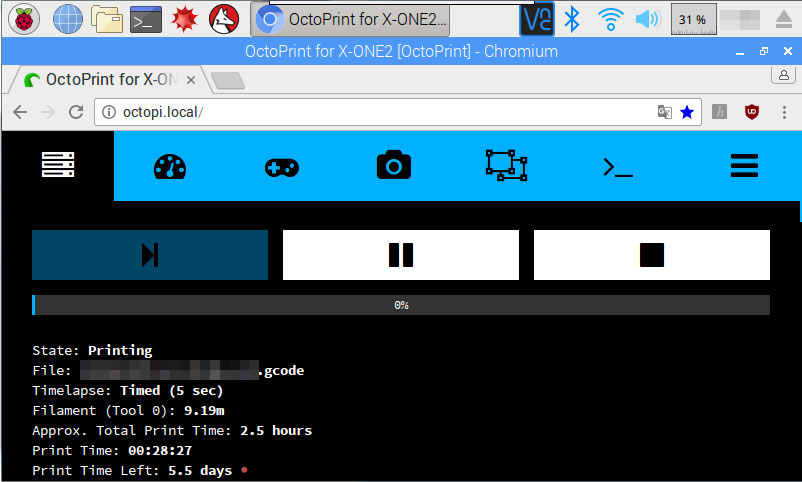Click the translate page icon

664,112
